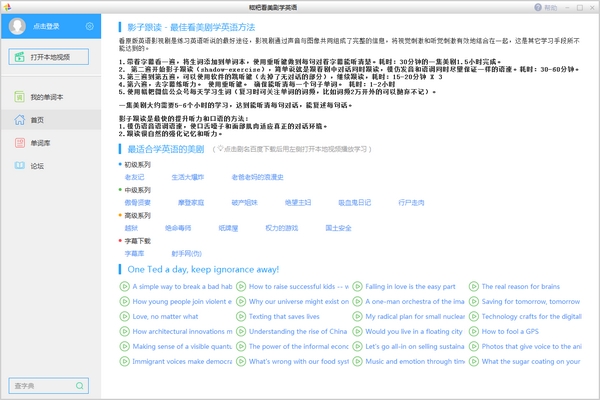Click 点击登录 to log in

point(46,26)
